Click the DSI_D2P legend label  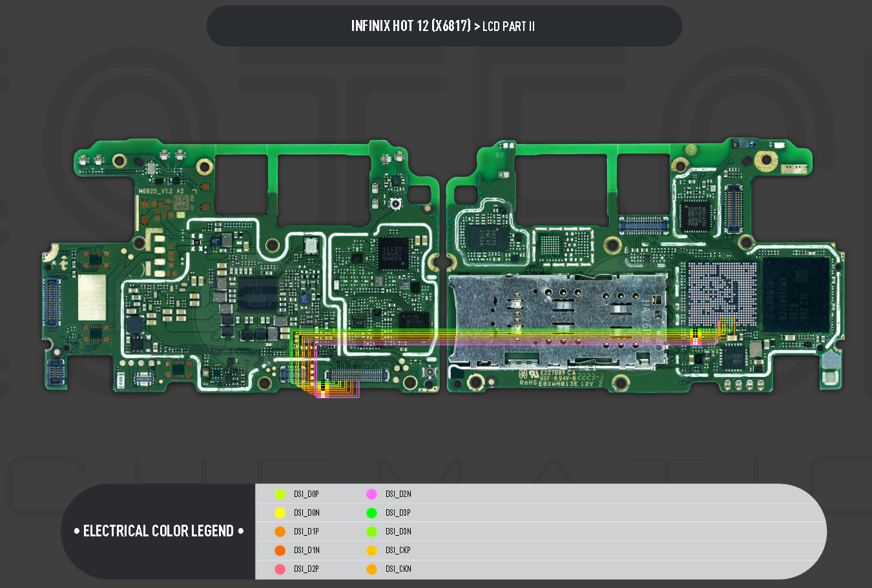pyautogui.click(x=306, y=569)
